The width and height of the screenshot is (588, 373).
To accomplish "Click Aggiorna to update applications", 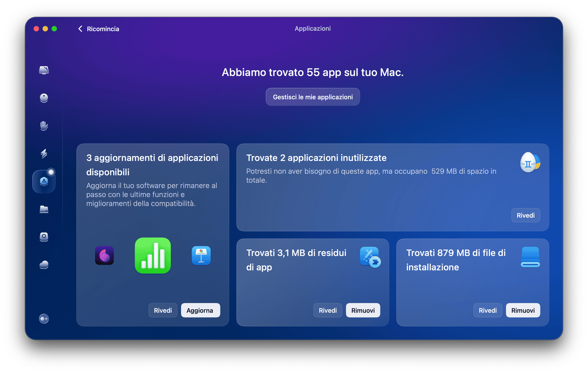I will 200,310.
